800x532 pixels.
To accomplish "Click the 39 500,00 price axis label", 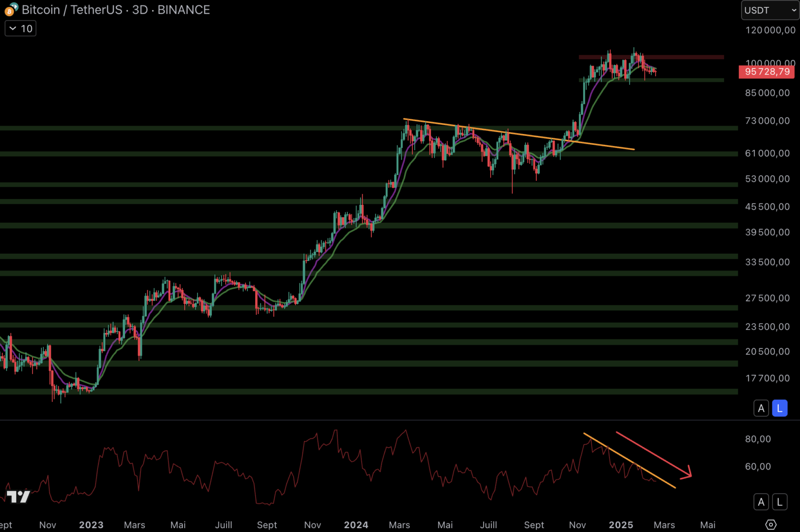I will [x=767, y=232].
